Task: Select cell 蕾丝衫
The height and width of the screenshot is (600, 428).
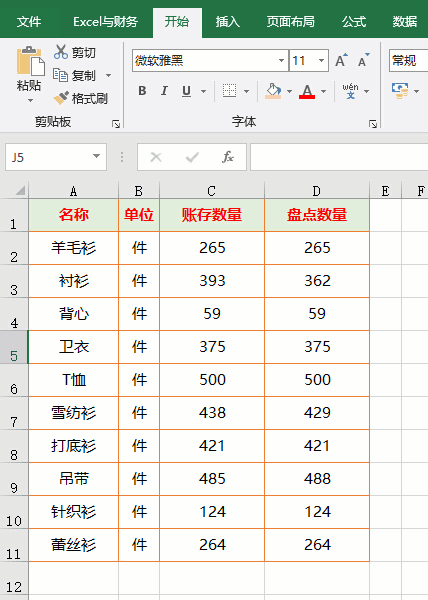Action: point(73,545)
